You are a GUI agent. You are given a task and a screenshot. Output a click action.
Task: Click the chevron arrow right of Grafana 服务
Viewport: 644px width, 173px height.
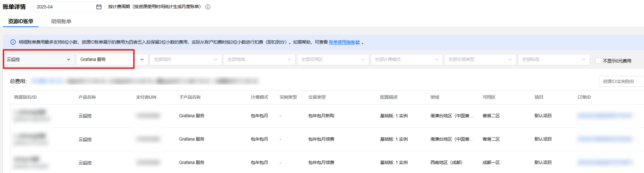click(142, 59)
